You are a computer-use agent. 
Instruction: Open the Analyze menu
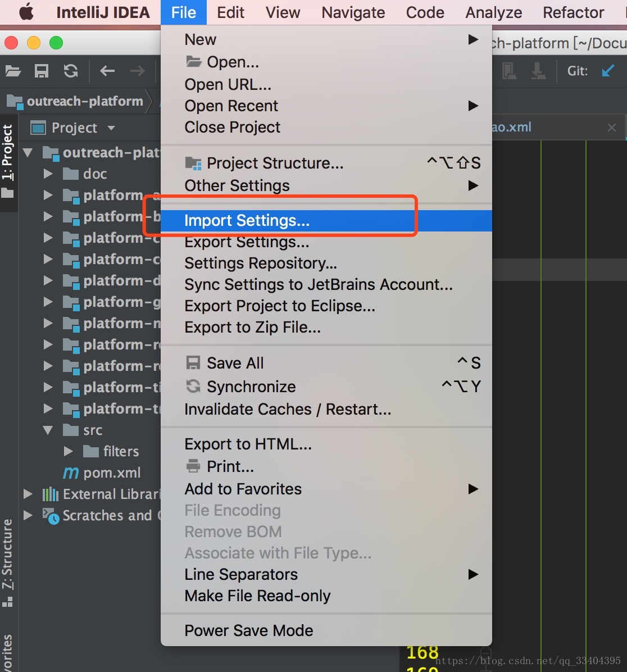click(494, 12)
